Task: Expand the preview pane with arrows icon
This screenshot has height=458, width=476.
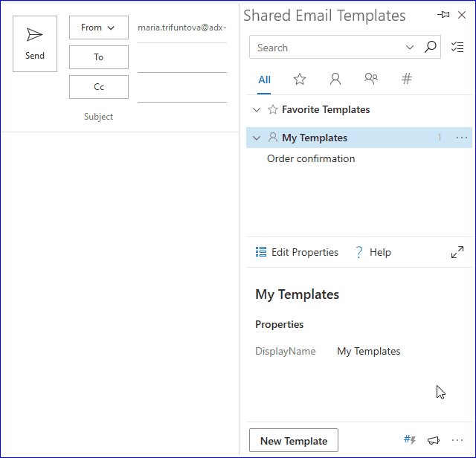Action: click(457, 252)
